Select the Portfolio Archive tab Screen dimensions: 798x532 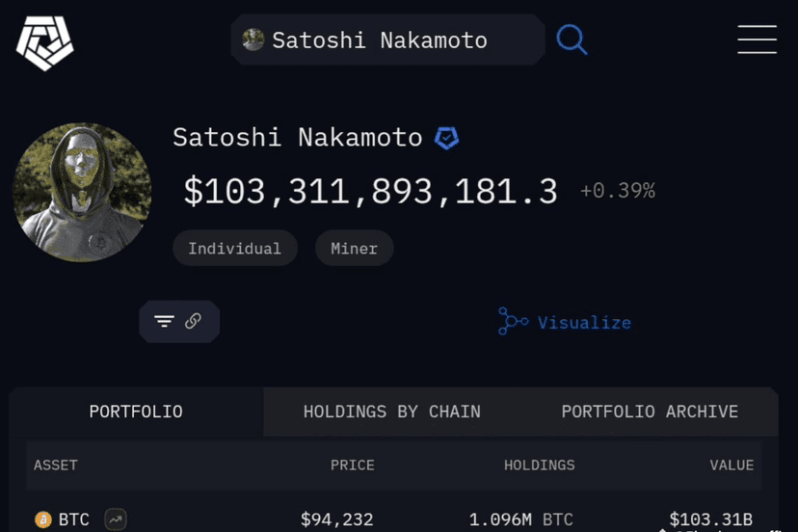(x=650, y=412)
